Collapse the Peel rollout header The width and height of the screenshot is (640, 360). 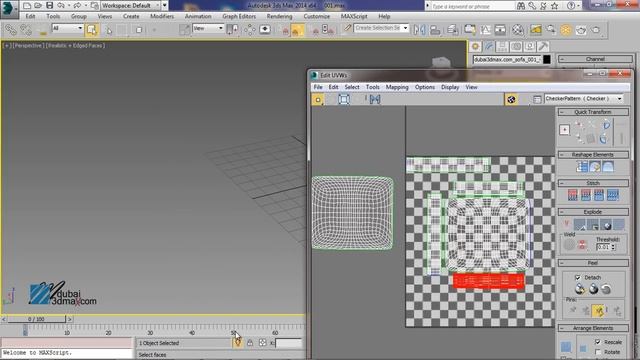click(x=593, y=263)
